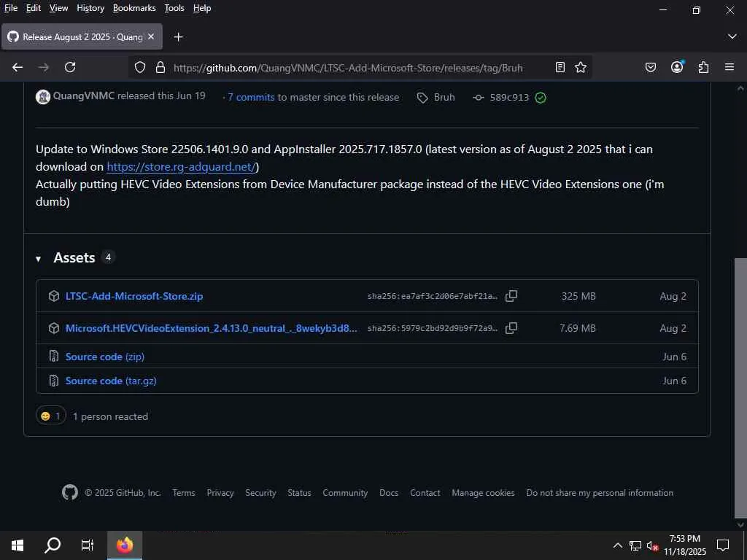Open the footer Privacy link
This screenshot has width=747, height=560.
220,493
